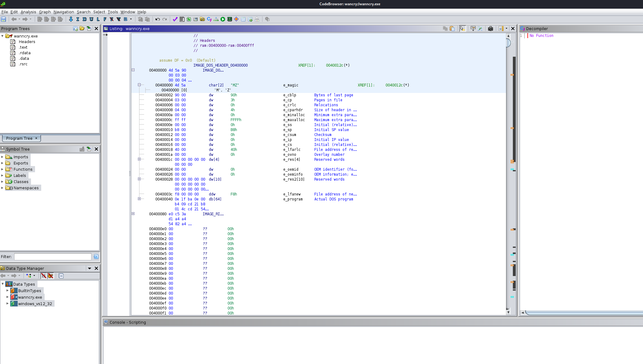
Task: Select the Headers section in Program Trees
Action: click(27, 42)
